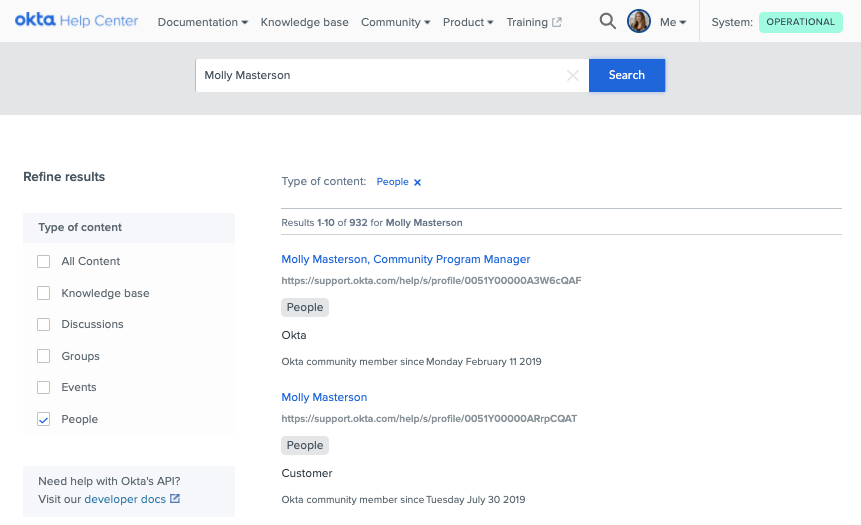Visit the developer docs link
The width and height of the screenshot is (861, 525).
125,499
